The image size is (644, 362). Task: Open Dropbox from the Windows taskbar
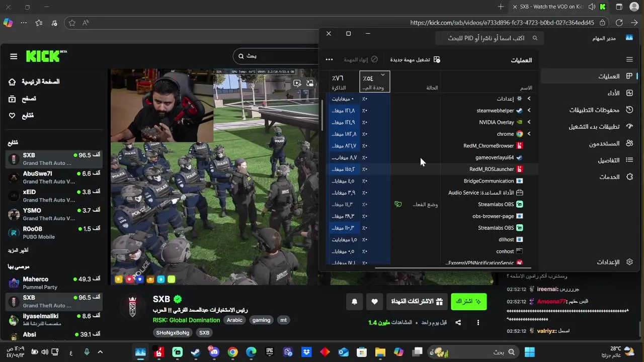coord(306,352)
